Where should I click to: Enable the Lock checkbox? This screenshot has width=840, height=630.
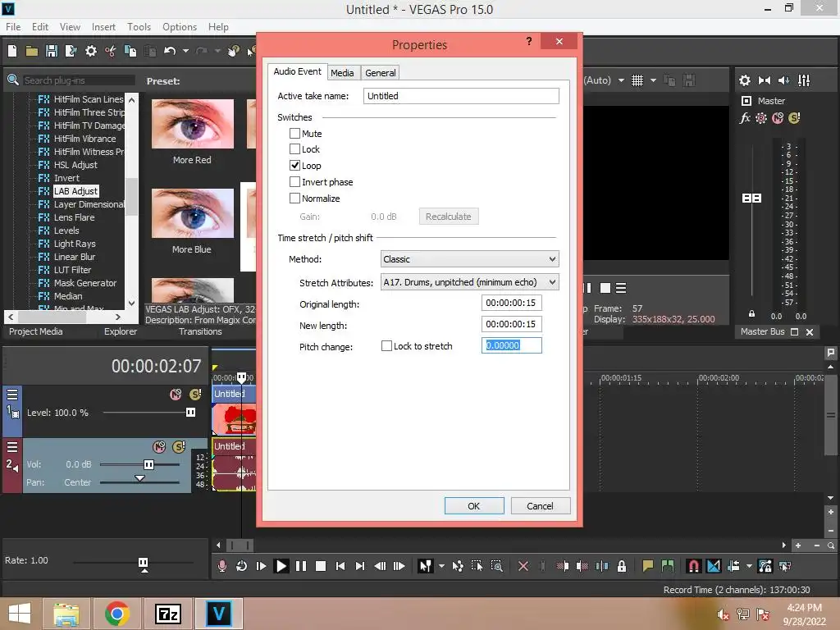294,149
